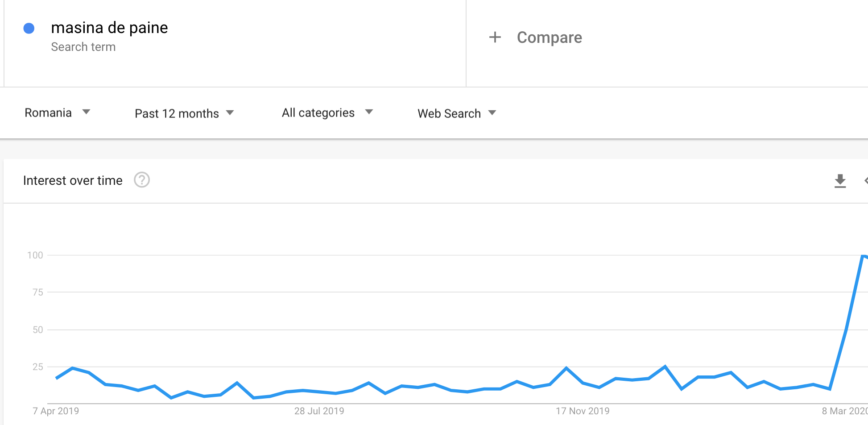This screenshot has height=425, width=868.
Task: Click the plus icon beside Compare
Action: (x=495, y=37)
